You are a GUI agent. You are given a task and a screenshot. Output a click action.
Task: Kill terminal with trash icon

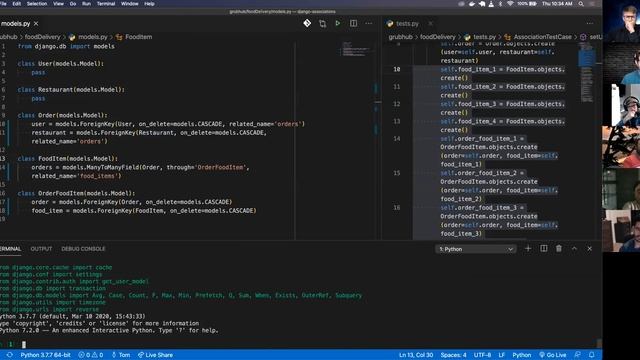point(559,249)
